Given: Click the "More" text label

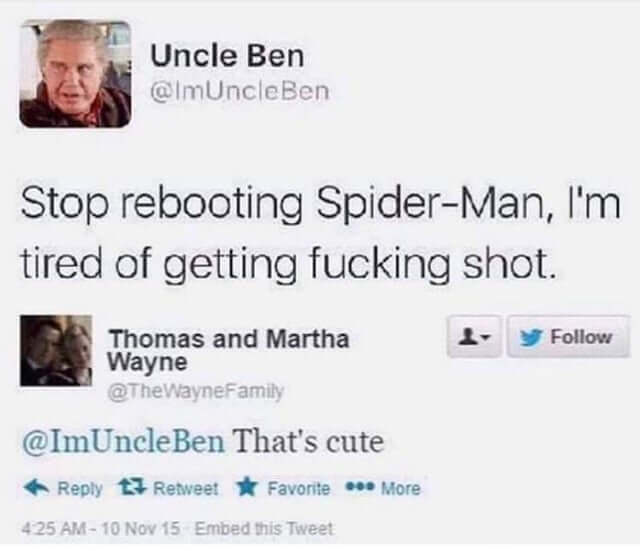Looking at the screenshot, I should (400, 489).
